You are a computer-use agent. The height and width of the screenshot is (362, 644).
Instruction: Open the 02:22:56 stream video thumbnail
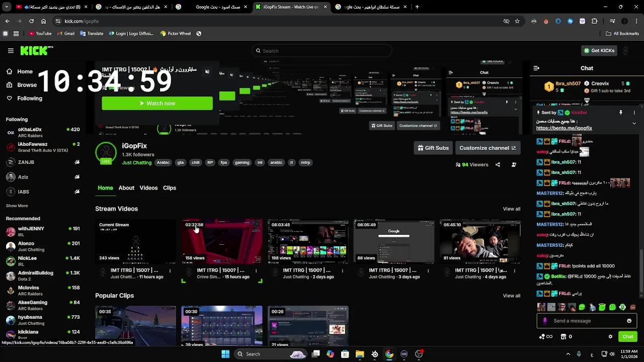(222, 241)
